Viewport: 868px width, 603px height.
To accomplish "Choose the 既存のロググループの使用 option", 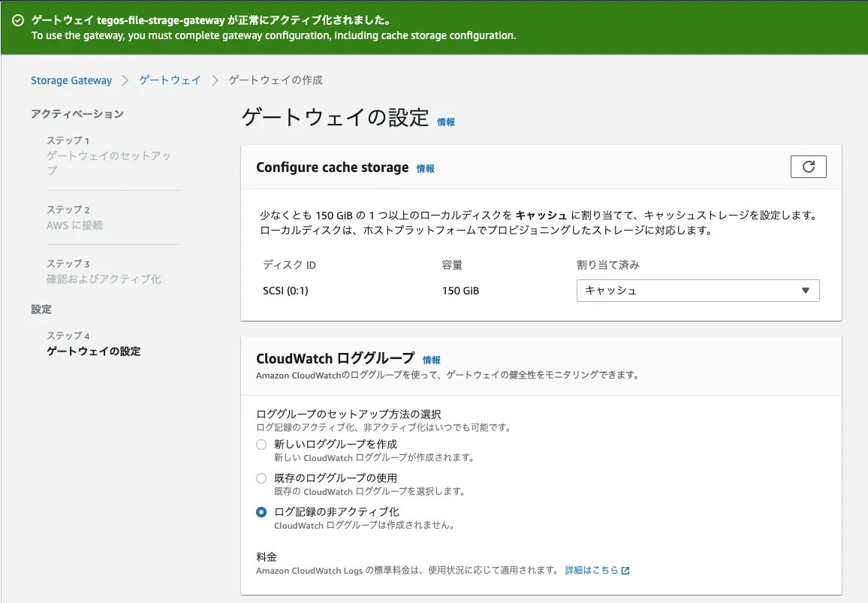I will (x=261, y=478).
